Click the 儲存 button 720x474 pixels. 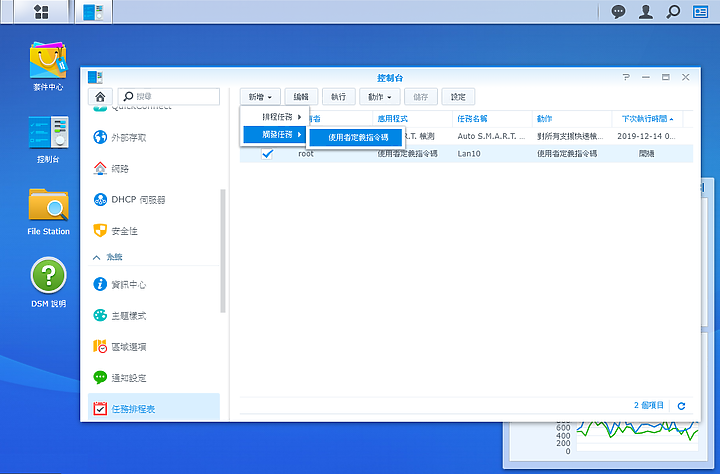(421, 97)
